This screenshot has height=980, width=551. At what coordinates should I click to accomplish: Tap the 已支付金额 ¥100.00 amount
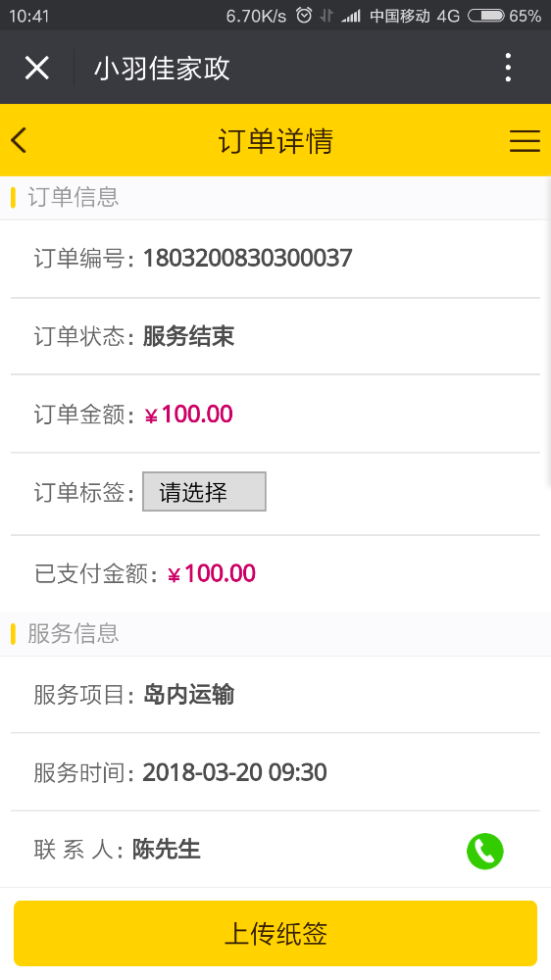[212, 573]
